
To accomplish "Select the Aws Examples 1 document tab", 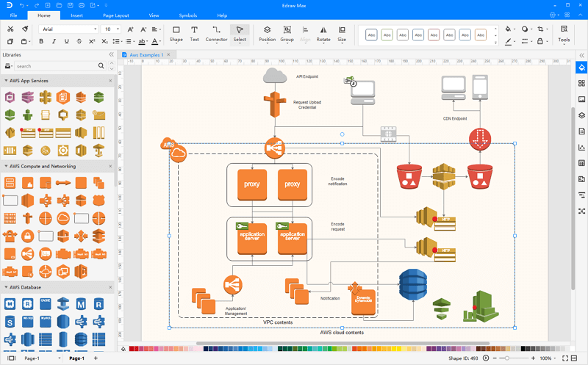I will pyautogui.click(x=146, y=54).
